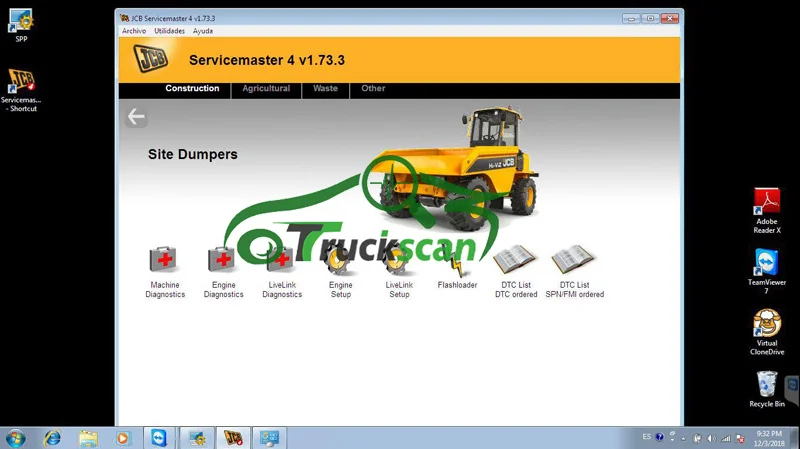800x449 pixels.
Task: Select the SPP desktop shortcut
Action: pos(21,25)
